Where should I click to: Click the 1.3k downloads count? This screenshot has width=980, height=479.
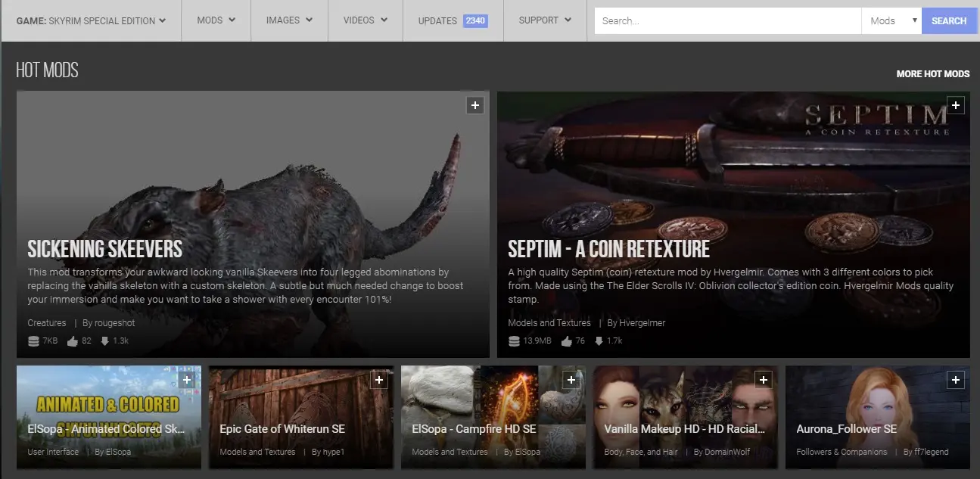coord(121,341)
